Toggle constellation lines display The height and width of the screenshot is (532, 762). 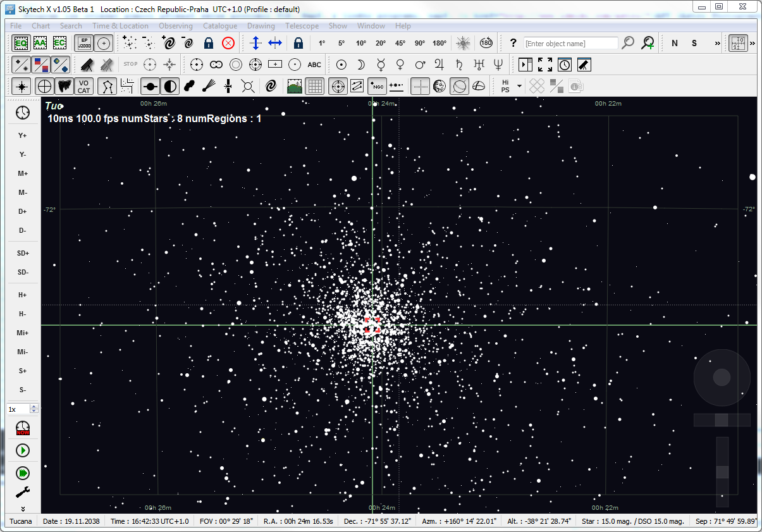tap(108, 87)
